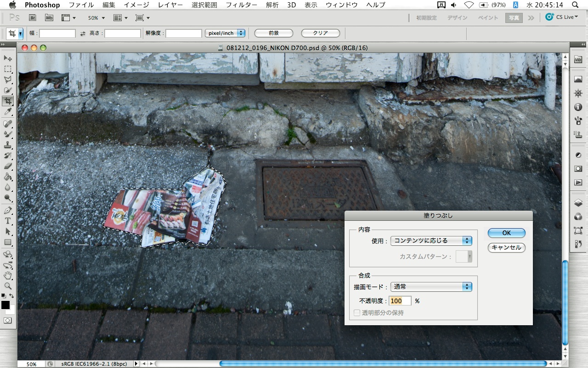Select the Eyedropper tool
The height and width of the screenshot is (368, 588).
pyautogui.click(x=8, y=111)
